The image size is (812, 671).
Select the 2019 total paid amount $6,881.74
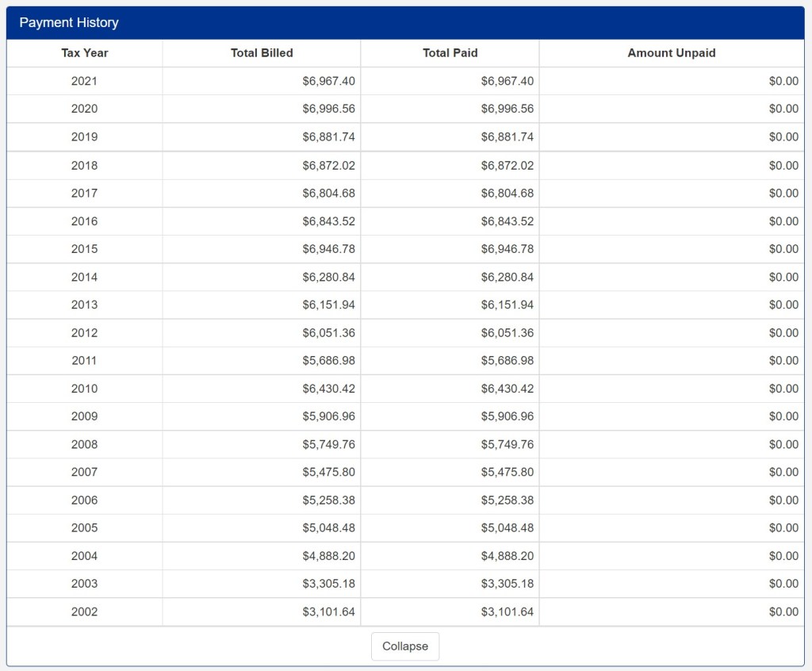click(x=507, y=136)
